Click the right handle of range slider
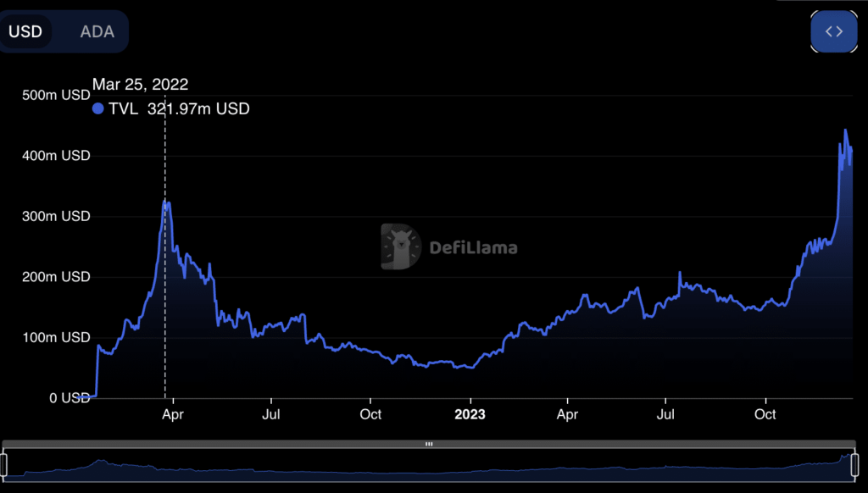The width and height of the screenshot is (868, 493). point(854,464)
